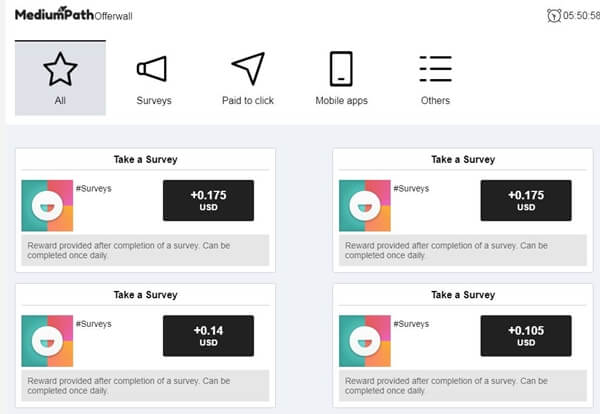Open the top-right survey colorful logo
The image size is (600, 414).
365,205
